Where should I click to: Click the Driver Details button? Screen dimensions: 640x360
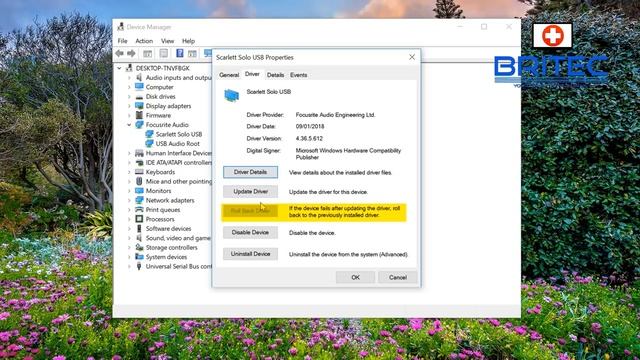(x=250, y=172)
